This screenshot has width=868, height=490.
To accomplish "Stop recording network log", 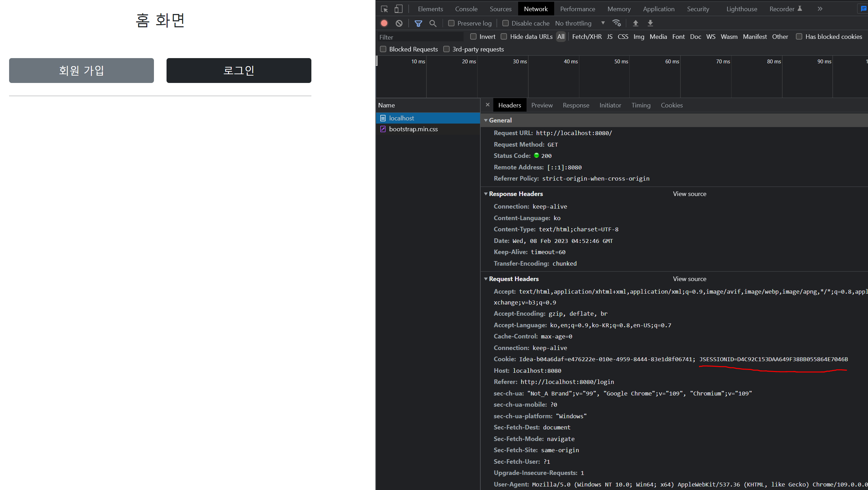I will [384, 23].
